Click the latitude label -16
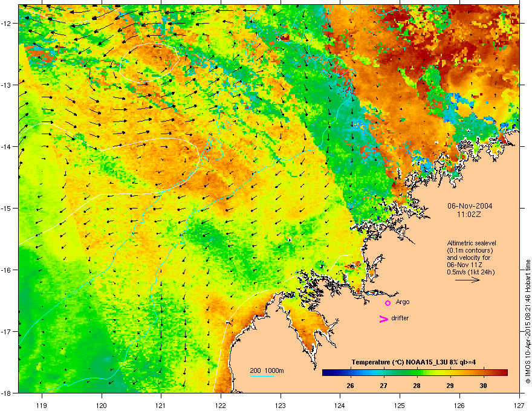The height and width of the screenshot is (411, 532). [x=7, y=270]
